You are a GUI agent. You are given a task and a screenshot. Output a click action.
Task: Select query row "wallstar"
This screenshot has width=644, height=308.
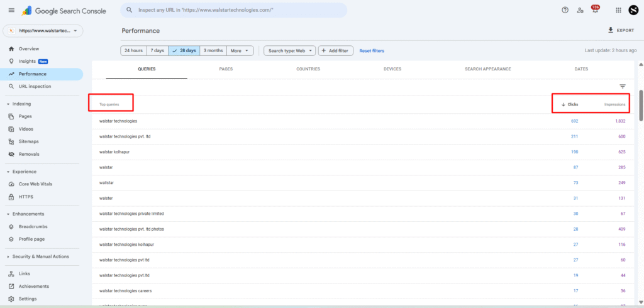(x=363, y=183)
